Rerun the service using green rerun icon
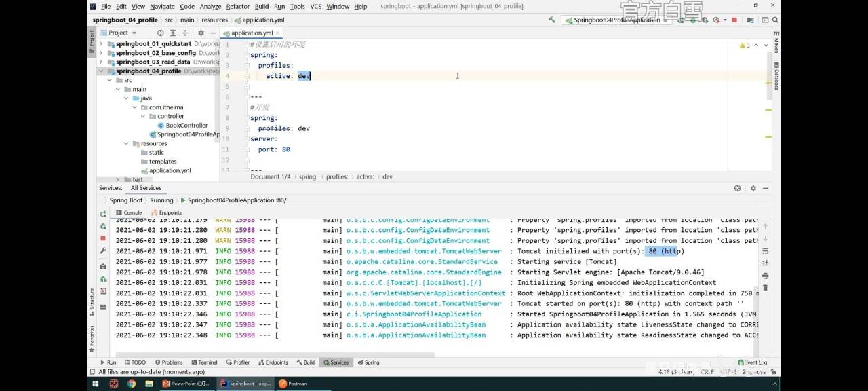868x391 pixels. point(103,214)
